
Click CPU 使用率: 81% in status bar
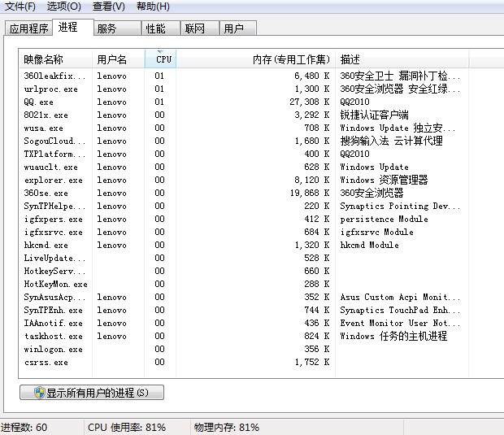click(127, 428)
